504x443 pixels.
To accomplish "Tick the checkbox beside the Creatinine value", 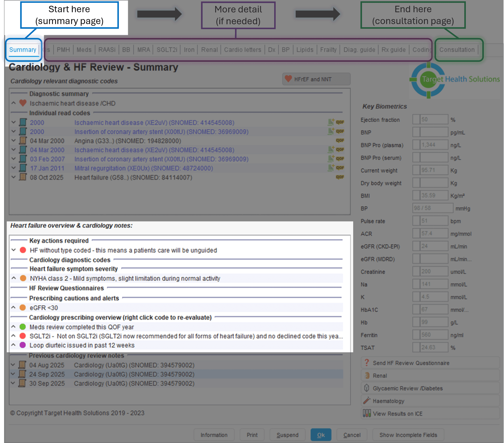I will tap(416, 271).
